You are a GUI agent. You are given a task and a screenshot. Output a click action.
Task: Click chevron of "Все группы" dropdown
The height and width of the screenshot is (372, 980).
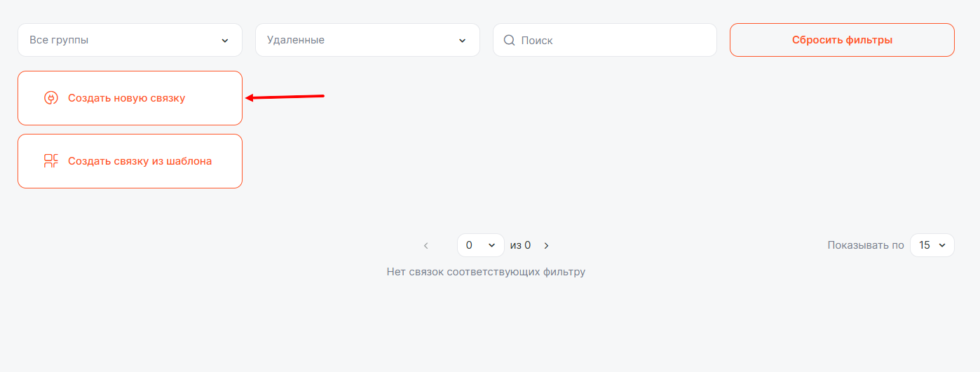coord(225,41)
